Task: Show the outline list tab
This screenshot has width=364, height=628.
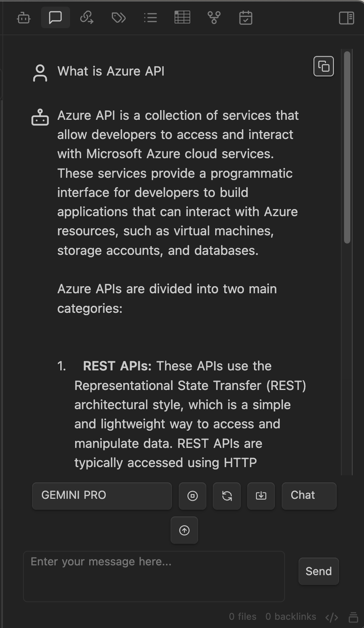Action: point(150,18)
